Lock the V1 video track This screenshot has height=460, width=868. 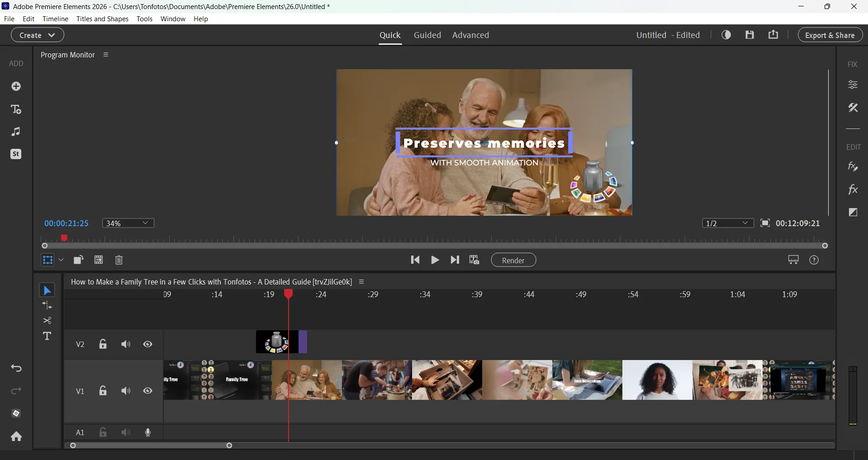pyautogui.click(x=103, y=391)
